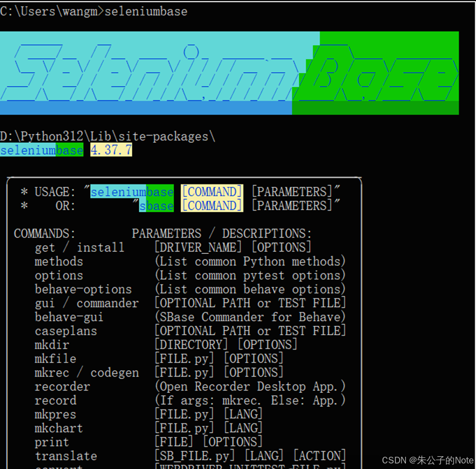Click '[FILE] [OPTIONS]' parameters text
Viewport: 476px width, 469px height.
(x=208, y=442)
